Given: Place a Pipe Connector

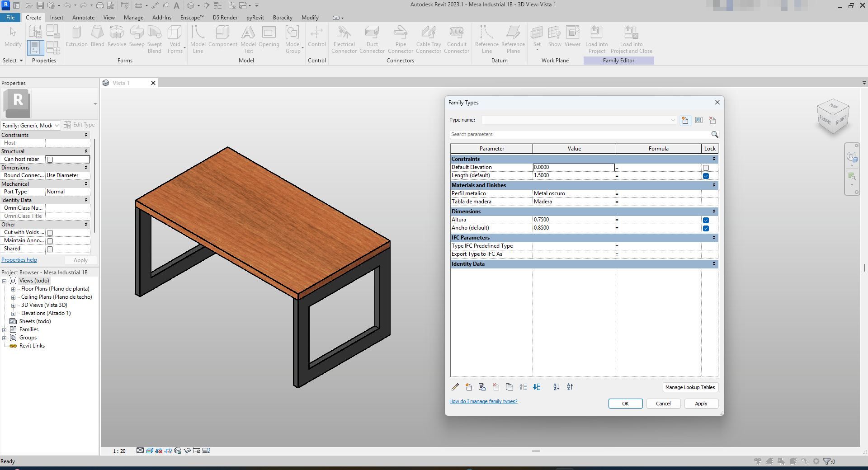Looking at the screenshot, I should 401,39.
